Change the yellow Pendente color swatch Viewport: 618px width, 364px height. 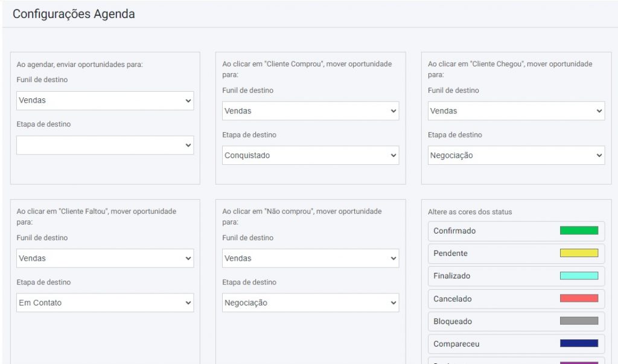click(x=578, y=253)
